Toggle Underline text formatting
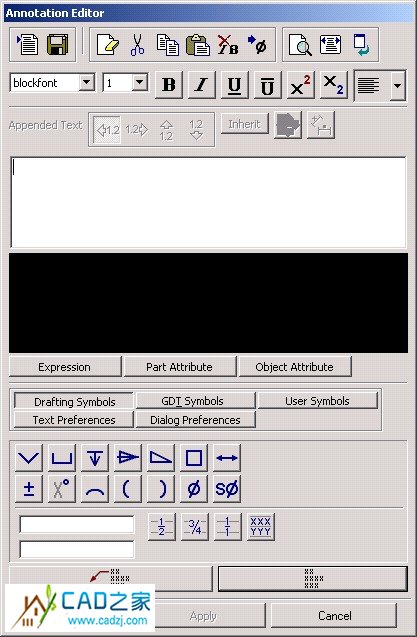 click(234, 85)
